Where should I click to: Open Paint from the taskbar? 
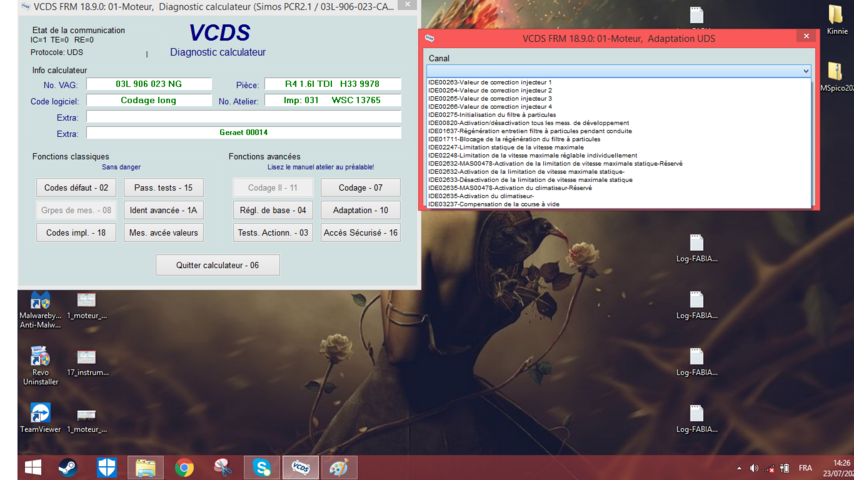click(339, 467)
